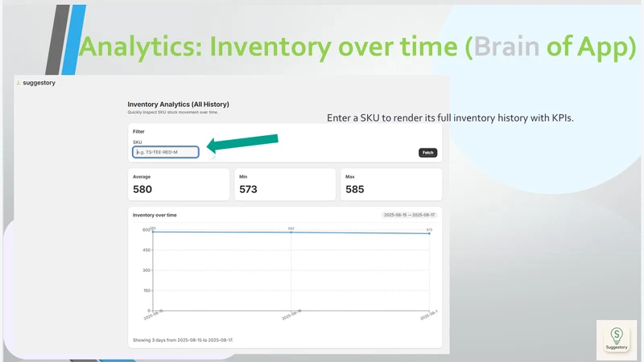The image size is (644, 362).
Task: Click the Suggestory lightbulb badge
Action: 617,339
